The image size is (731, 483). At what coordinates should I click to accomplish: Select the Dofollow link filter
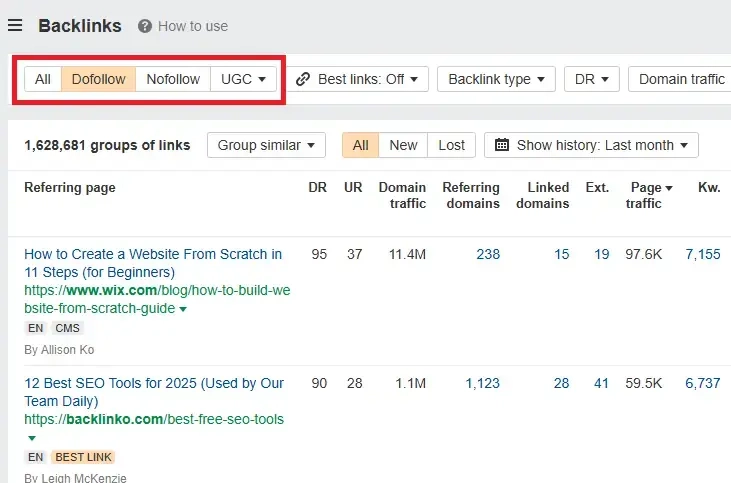point(98,79)
